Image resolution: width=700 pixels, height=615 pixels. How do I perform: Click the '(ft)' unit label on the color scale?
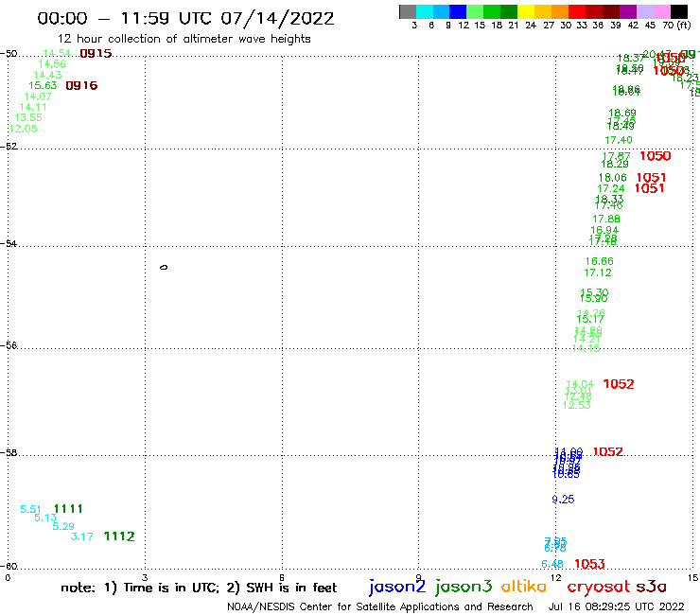683,26
